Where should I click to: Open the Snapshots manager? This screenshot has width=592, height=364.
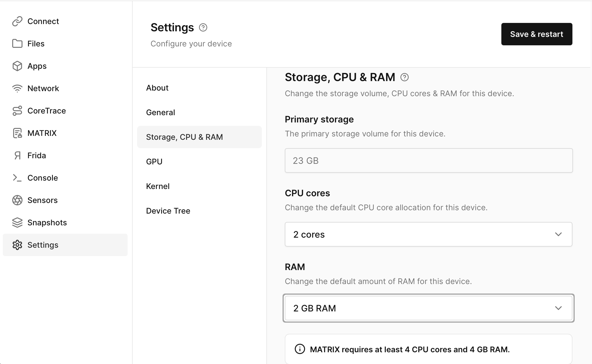click(47, 223)
